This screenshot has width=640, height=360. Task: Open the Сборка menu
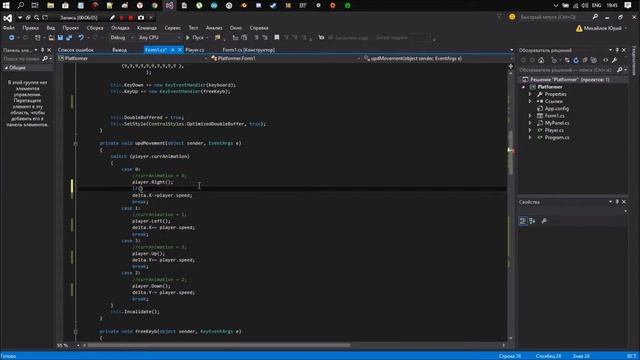(95, 28)
